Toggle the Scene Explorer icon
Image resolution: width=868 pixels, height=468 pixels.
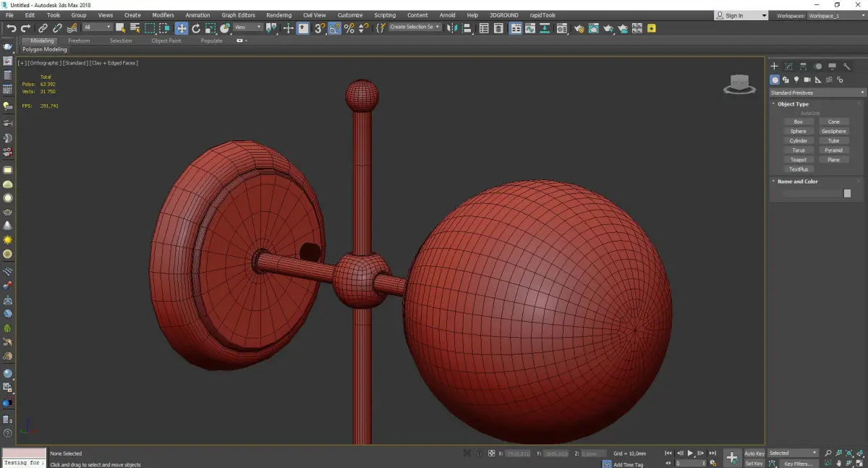pyautogui.click(x=485, y=27)
